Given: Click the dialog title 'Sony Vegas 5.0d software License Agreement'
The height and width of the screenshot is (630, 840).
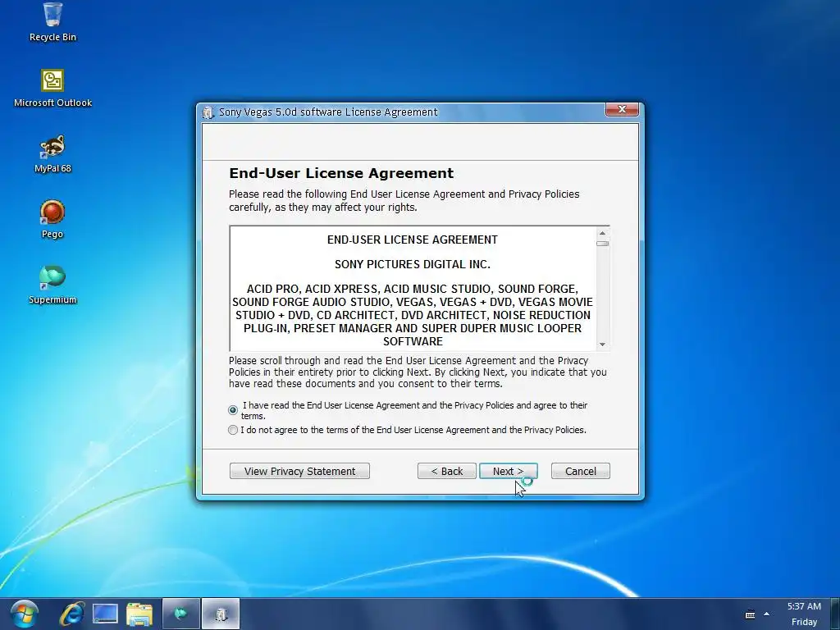Looking at the screenshot, I should click(328, 112).
